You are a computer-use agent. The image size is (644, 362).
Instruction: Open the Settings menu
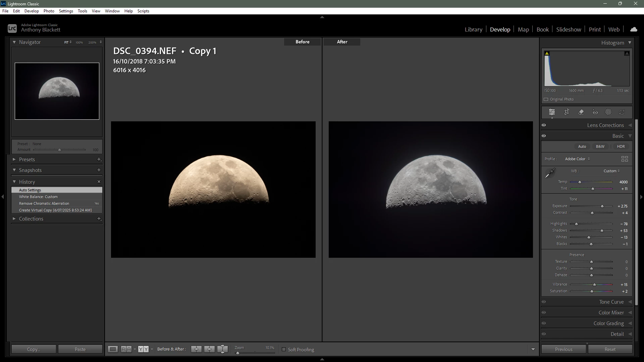66,11
